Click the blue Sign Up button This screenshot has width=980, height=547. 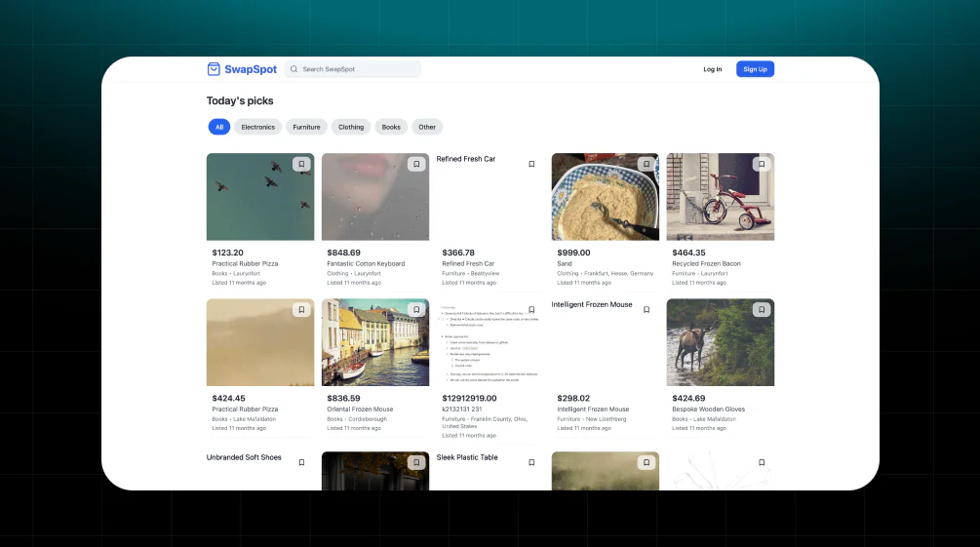tap(755, 69)
